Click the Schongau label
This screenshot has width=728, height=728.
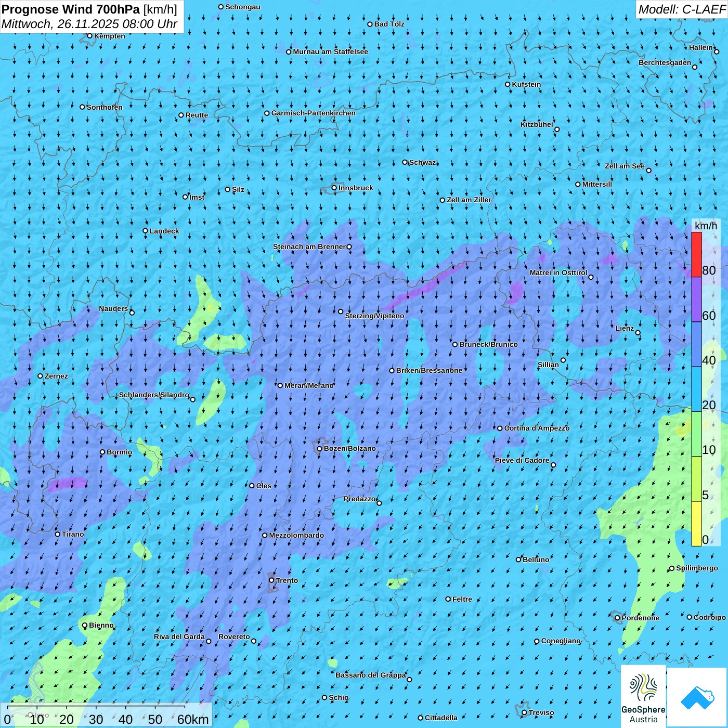tap(243, 7)
